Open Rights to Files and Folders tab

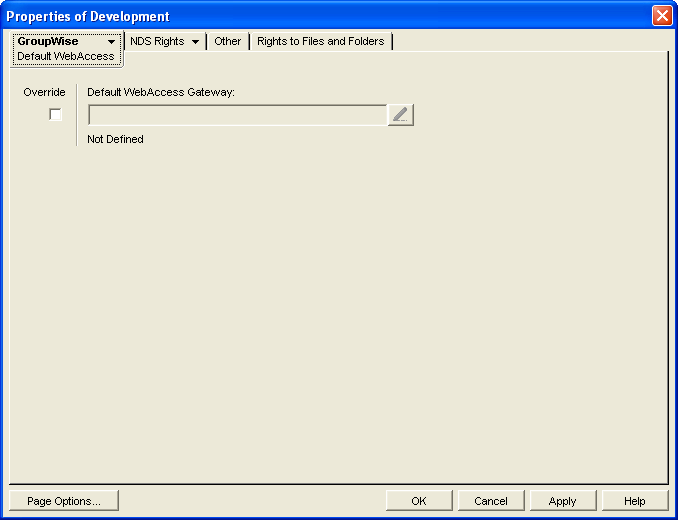point(320,41)
